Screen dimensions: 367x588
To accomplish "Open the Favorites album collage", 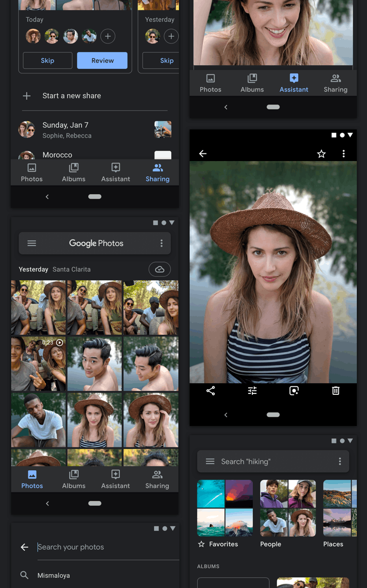I will (x=225, y=508).
